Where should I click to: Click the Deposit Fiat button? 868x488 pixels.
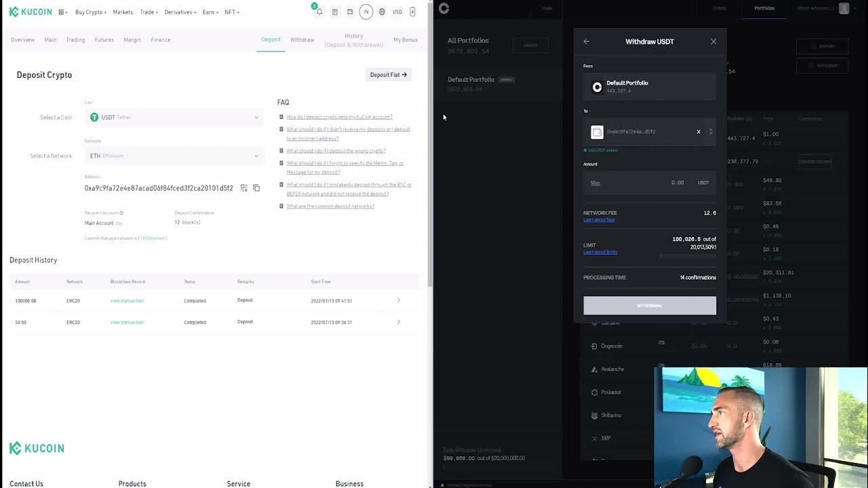point(389,75)
